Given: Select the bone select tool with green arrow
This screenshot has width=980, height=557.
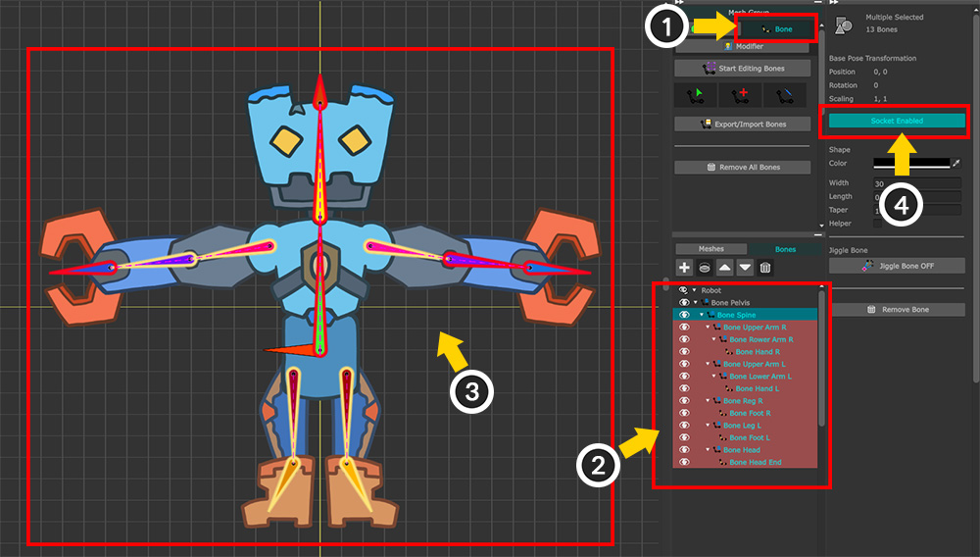Looking at the screenshot, I should click(x=698, y=95).
